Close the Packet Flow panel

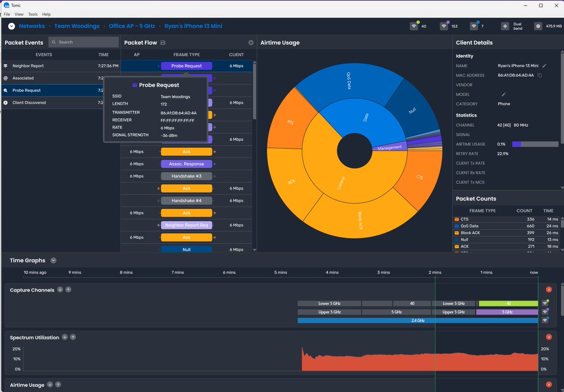tap(251, 43)
